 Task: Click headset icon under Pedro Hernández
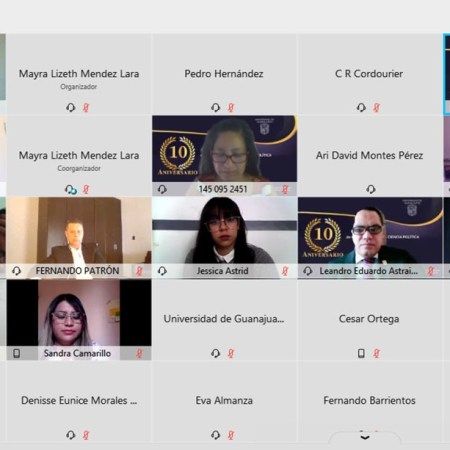pyautogui.click(x=215, y=107)
